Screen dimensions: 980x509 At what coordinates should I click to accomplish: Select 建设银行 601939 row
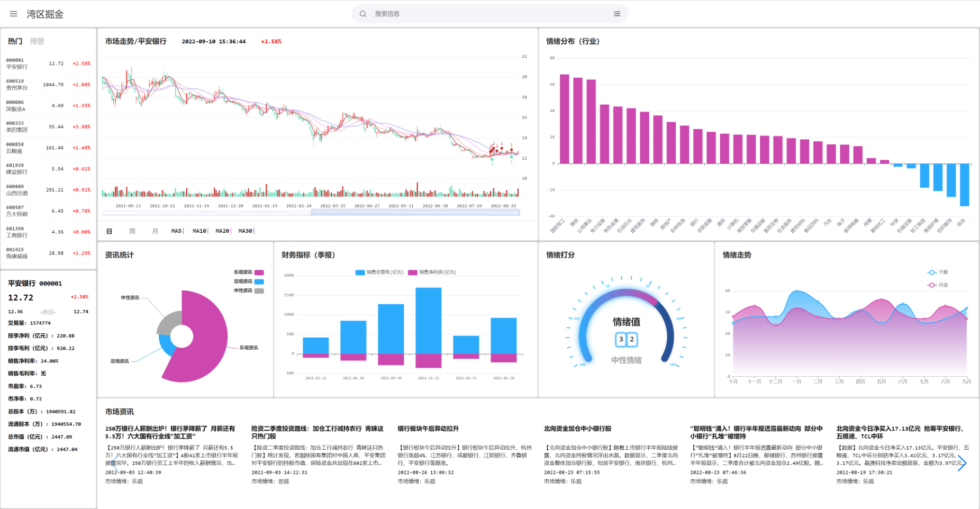pos(48,169)
